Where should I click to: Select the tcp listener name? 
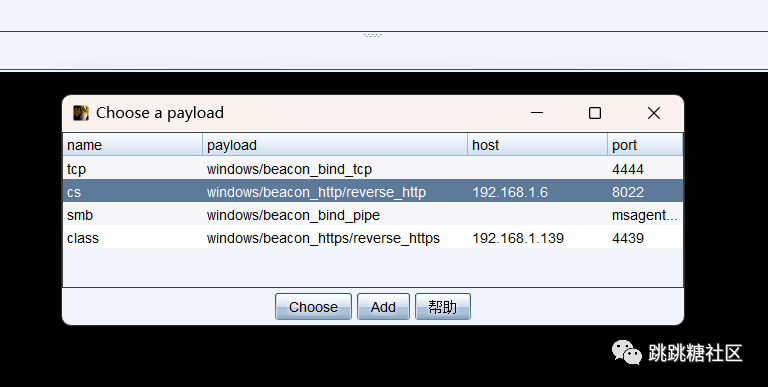click(x=76, y=169)
